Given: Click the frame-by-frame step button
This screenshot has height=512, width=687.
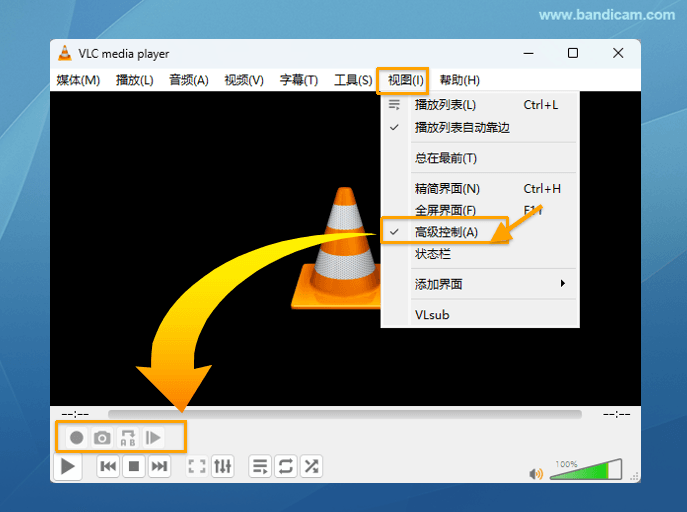Looking at the screenshot, I should tap(153, 438).
